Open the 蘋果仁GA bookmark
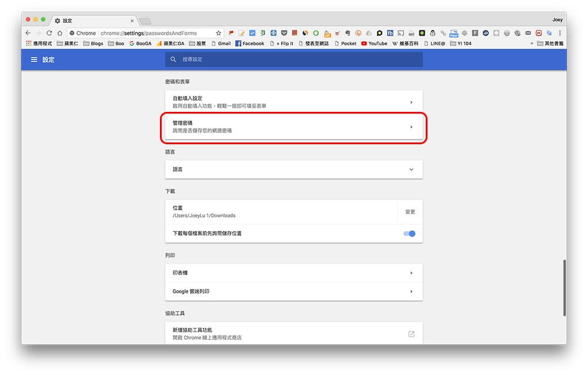Screen dimensions: 588x375 (171, 44)
